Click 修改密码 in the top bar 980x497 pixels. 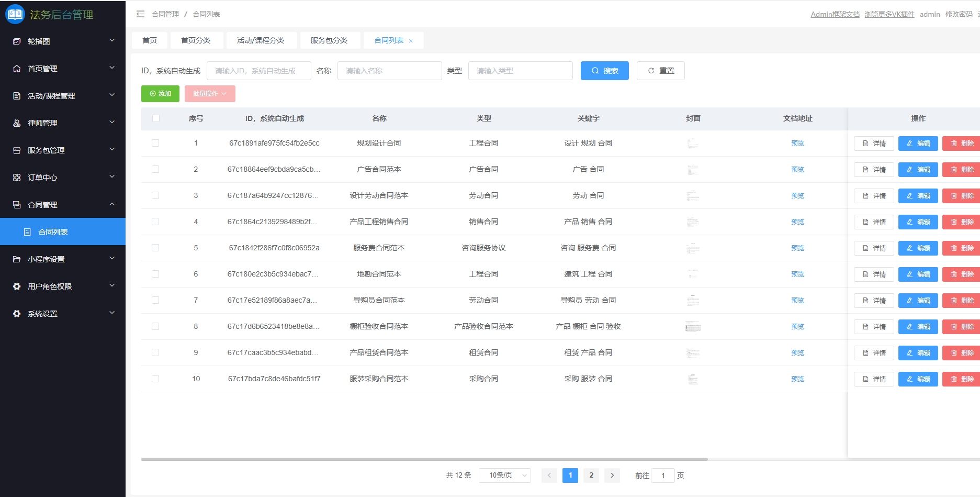[x=959, y=14]
